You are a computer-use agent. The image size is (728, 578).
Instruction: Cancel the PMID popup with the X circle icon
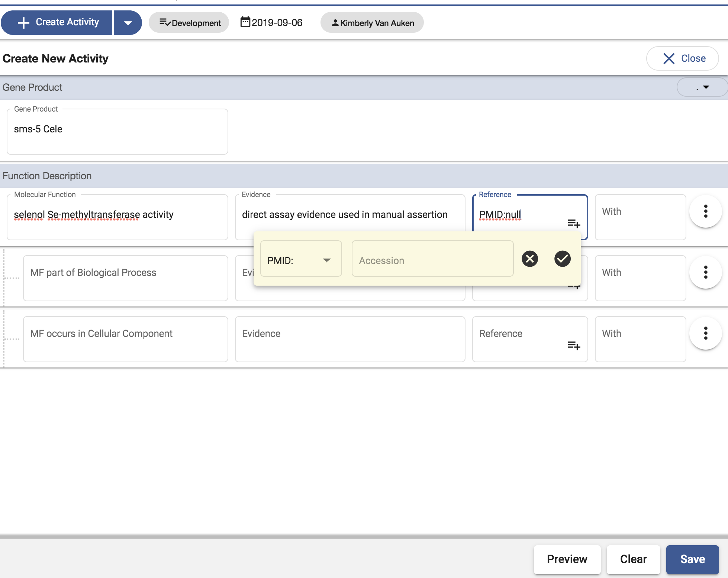click(x=529, y=259)
